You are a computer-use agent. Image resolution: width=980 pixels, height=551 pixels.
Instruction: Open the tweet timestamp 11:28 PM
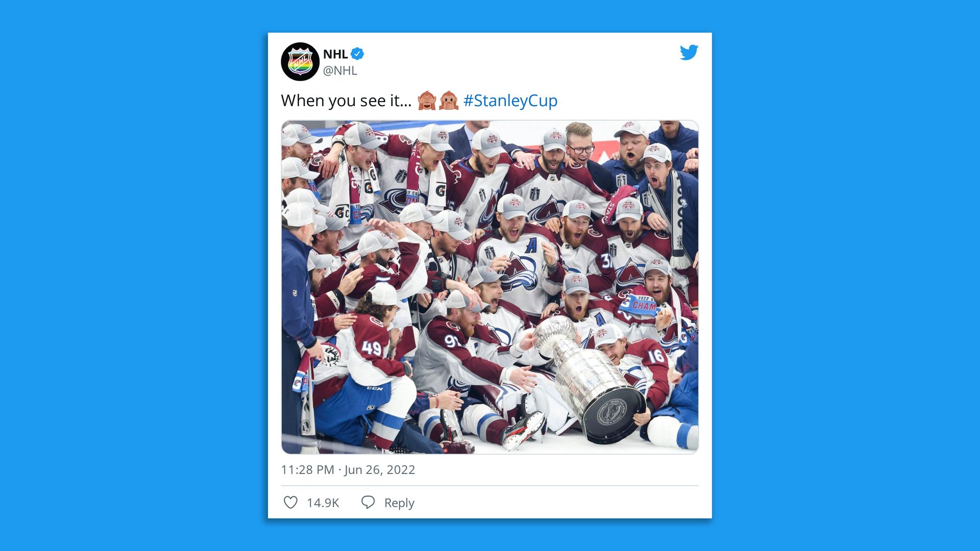308,470
